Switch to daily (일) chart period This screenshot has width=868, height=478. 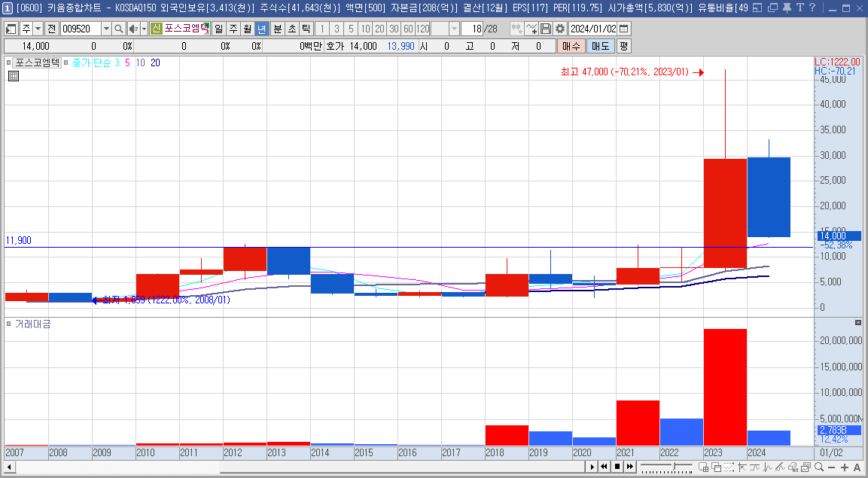tap(219, 29)
